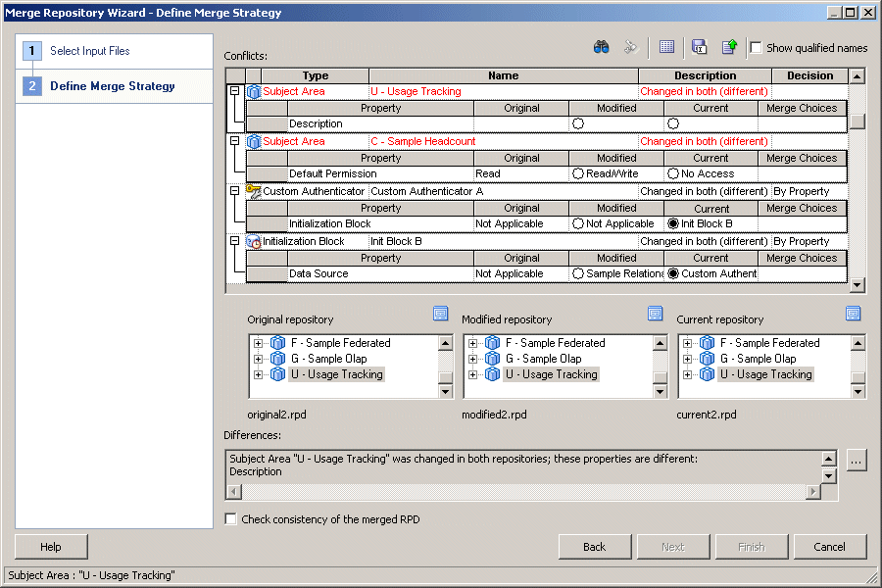Expand G - Sample Olap in Current repository
This screenshot has height=588, width=882.
point(688,359)
